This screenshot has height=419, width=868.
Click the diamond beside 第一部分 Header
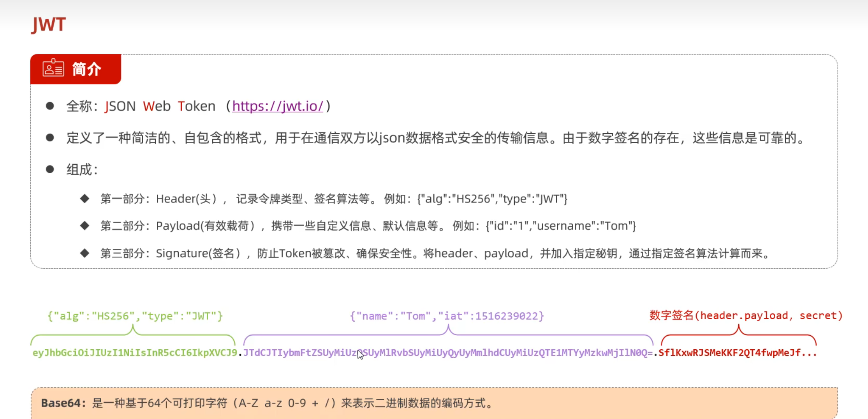coord(85,198)
